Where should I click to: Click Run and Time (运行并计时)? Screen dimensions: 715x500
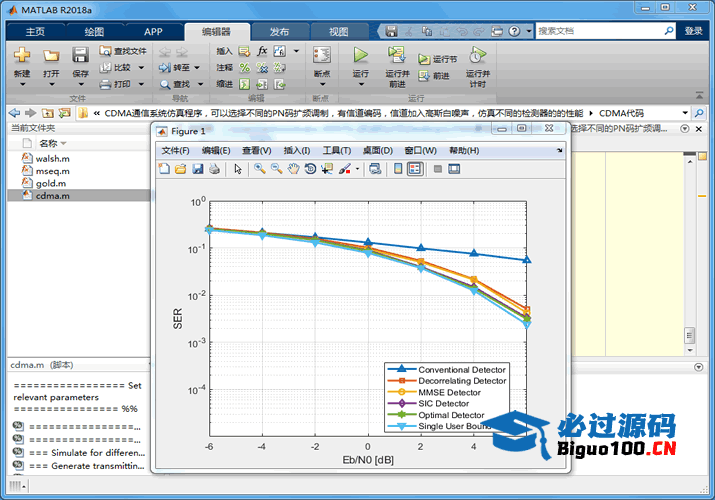pyautogui.click(x=477, y=67)
